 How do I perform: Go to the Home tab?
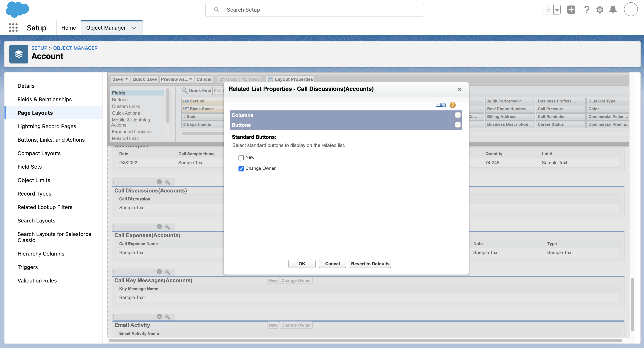click(68, 28)
